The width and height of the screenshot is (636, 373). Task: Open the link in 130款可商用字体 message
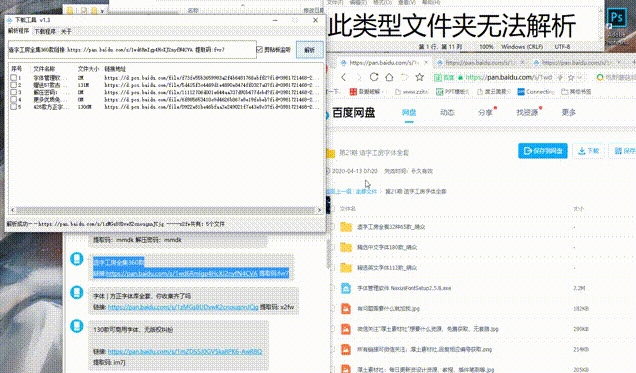point(185,352)
